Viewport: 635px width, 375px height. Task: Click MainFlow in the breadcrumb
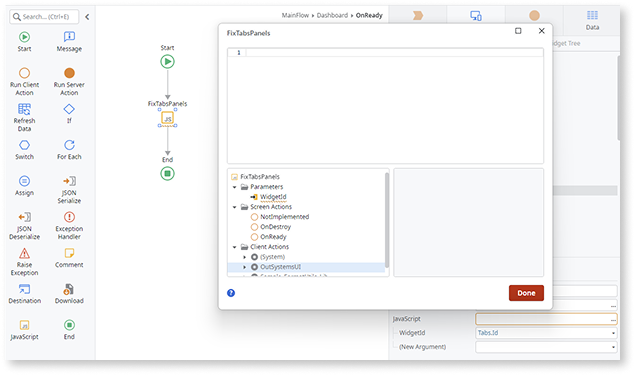pyautogui.click(x=295, y=15)
